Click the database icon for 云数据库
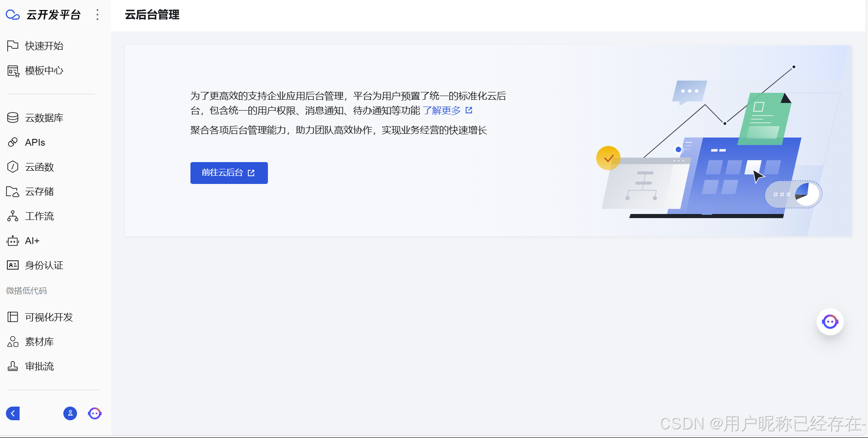868x438 pixels. coord(13,117)
